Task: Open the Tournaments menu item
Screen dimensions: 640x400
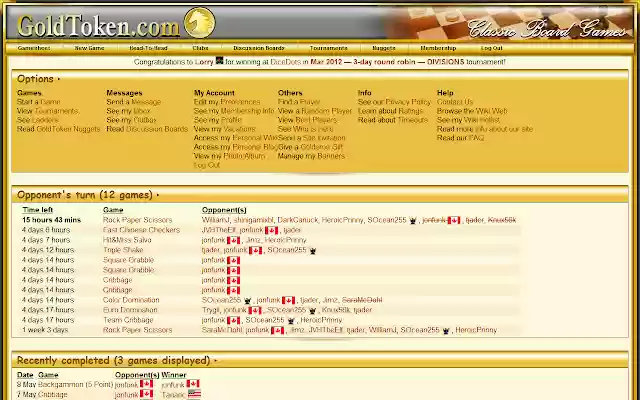Action: (x=329, y=48)
